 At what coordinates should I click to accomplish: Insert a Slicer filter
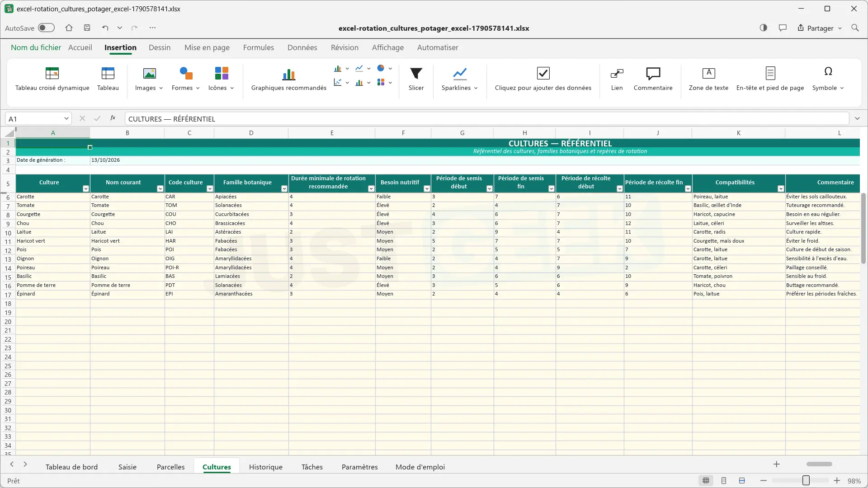tap(416, 79)
